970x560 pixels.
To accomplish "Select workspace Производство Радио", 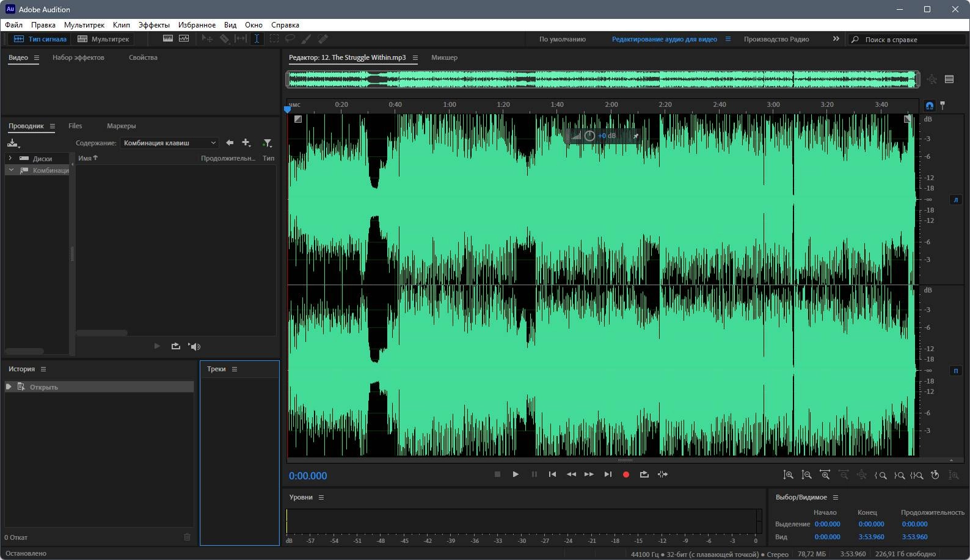I will (x=776, y=39).
